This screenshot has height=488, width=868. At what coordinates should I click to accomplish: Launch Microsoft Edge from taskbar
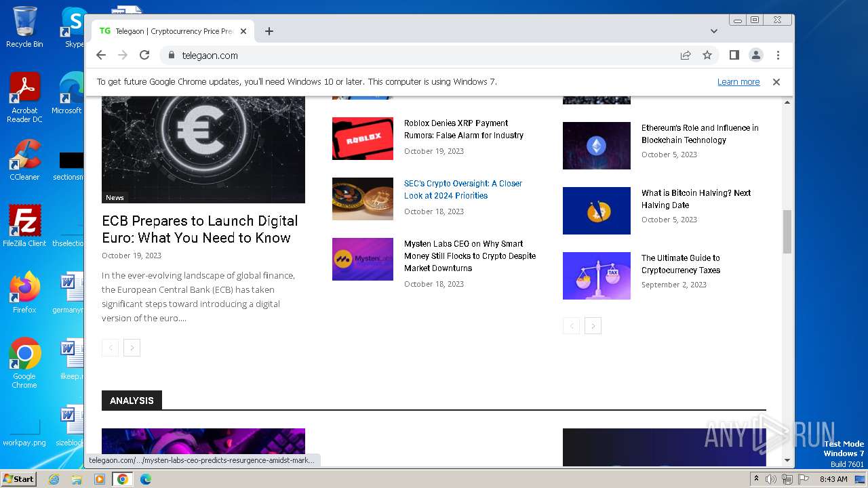(146, 479)
